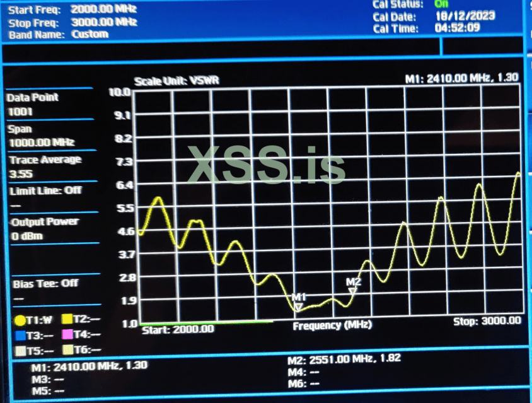Viewport: 532px width, 403px height.
Task: Click the Data Point label
Action: click(x=33, y=98)
